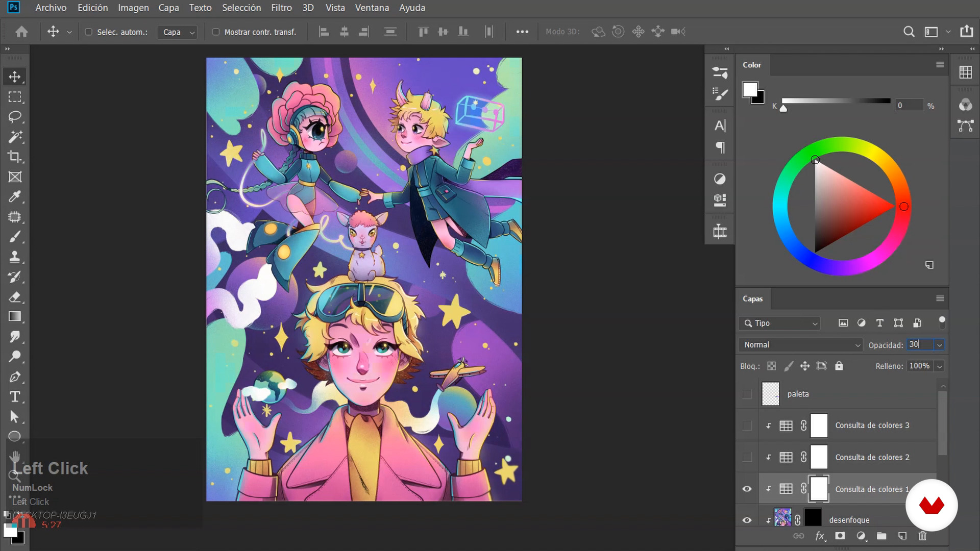
Task: Enable the Selec. autom. checkbox
Action: [88, 32]
